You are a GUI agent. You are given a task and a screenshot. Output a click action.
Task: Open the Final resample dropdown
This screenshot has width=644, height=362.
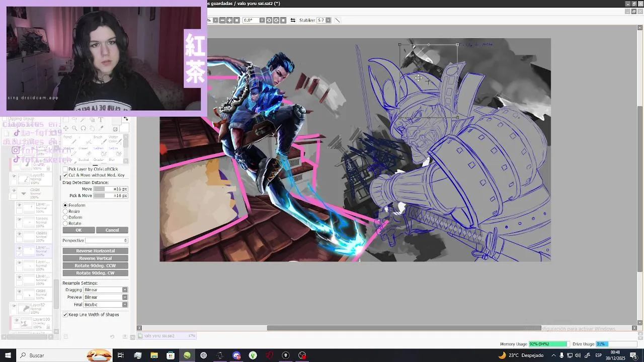125,305
